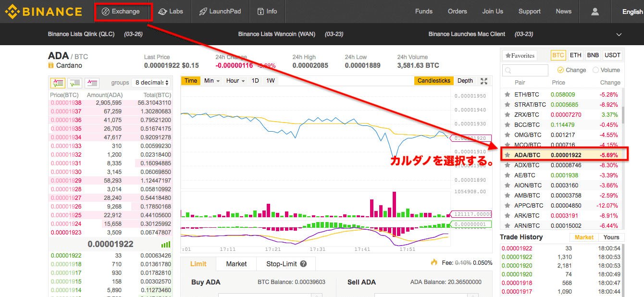Set chart interval to 1W
Image resolution: width=644 pixels, height=297 pixels.
tap(271, 81)
